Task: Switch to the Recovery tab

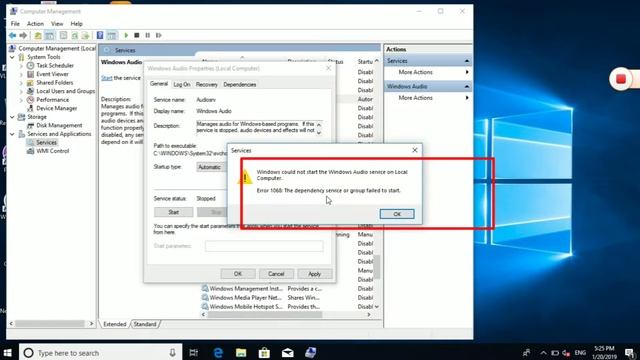Action: pos(207,84)
